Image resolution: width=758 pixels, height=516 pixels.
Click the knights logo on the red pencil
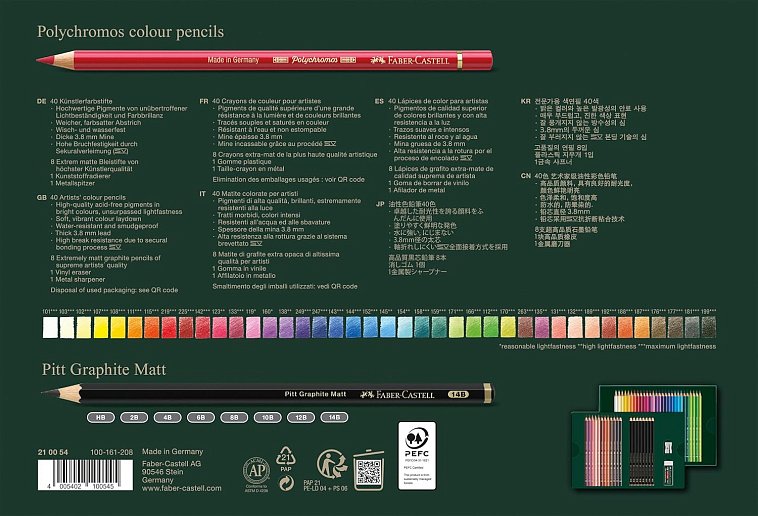(x=378, y=60)
